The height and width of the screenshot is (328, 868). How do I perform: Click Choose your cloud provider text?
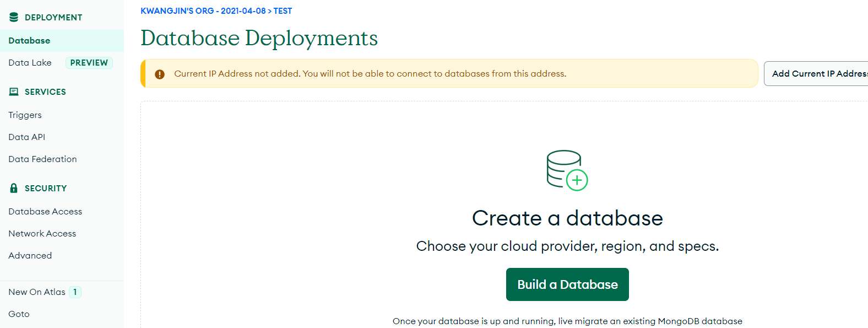567,246
